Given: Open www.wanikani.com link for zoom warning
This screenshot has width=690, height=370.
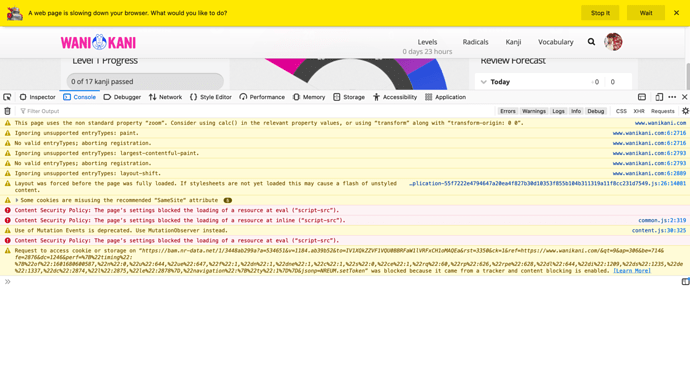Looking at the screenshot, I should (x=660, y=123).
